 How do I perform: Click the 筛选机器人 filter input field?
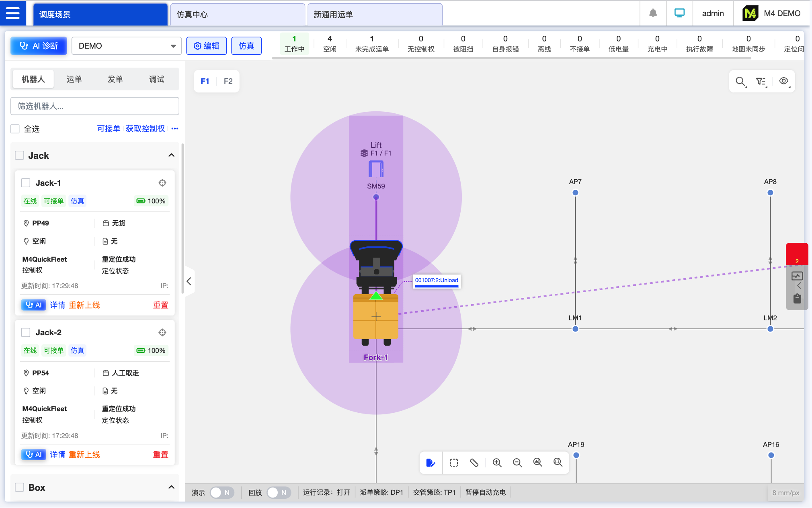pyautogui.click(x=94, y=106)
